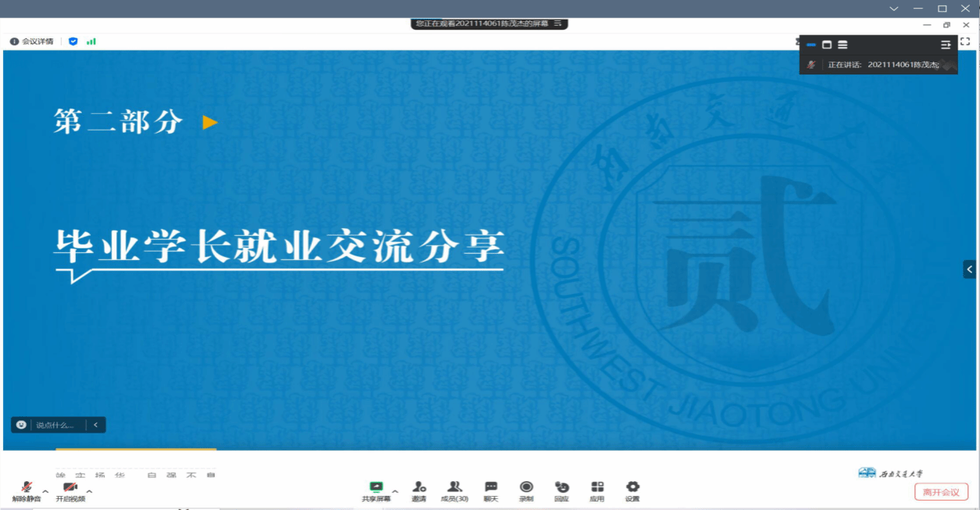Unmute the microphone (解除静音)
Viewport: 980px width, 510px height.
[27, 490]
